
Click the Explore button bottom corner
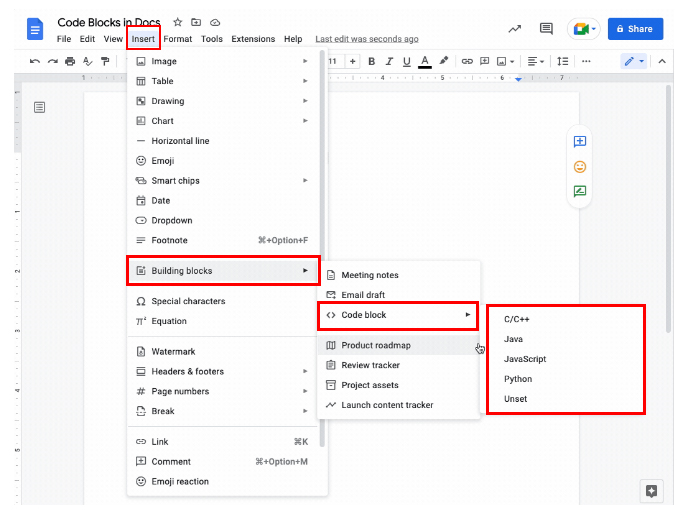651,491
